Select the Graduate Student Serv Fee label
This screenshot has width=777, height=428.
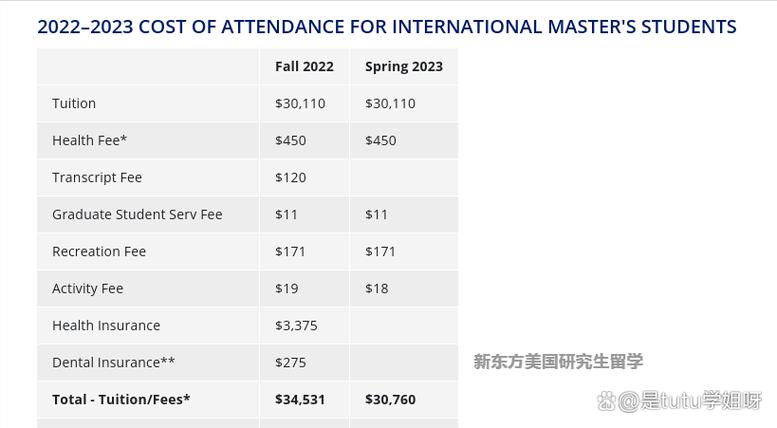pyautogui.click(x=137, y=214)
